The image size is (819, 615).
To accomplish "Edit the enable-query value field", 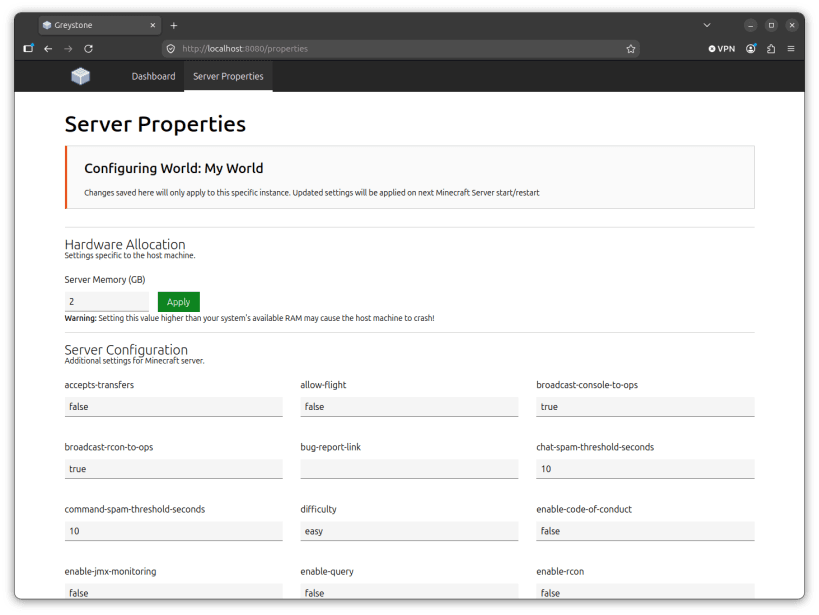I will [409, 591].
